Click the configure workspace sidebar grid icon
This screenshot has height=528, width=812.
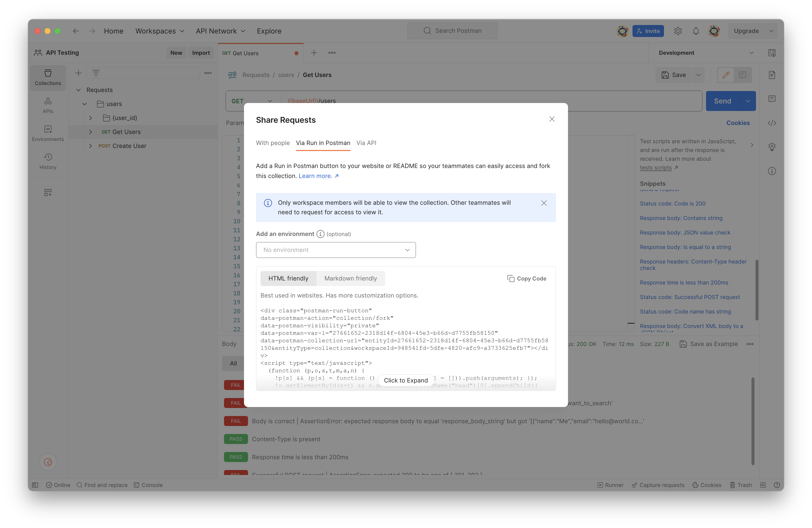[x=48, y=192]
